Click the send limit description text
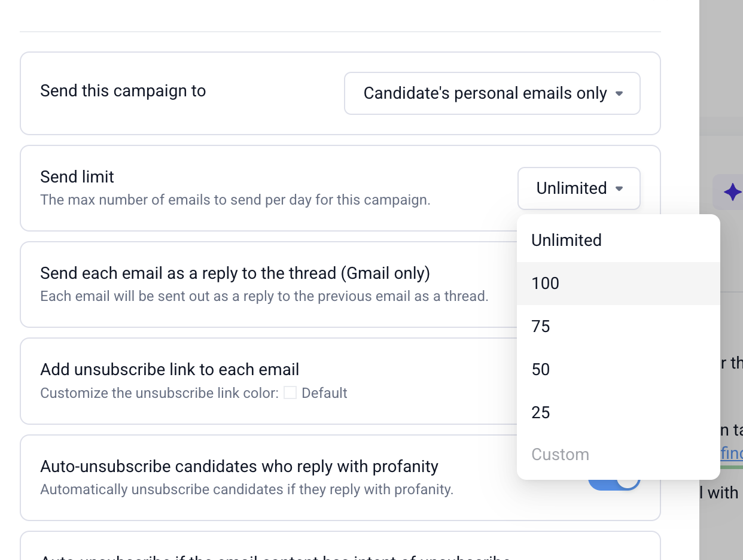The width and height of the screenshot is (743, 560). (x=235, y=199)
